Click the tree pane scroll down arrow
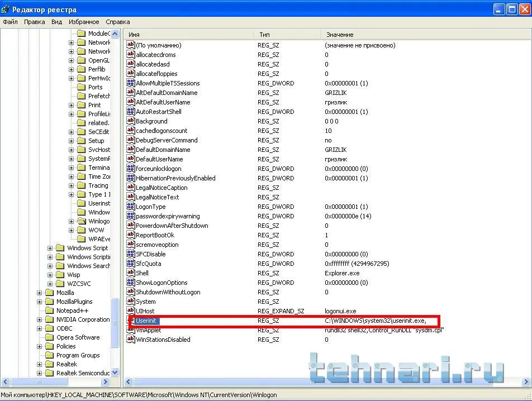 click(x=115, y=373)
